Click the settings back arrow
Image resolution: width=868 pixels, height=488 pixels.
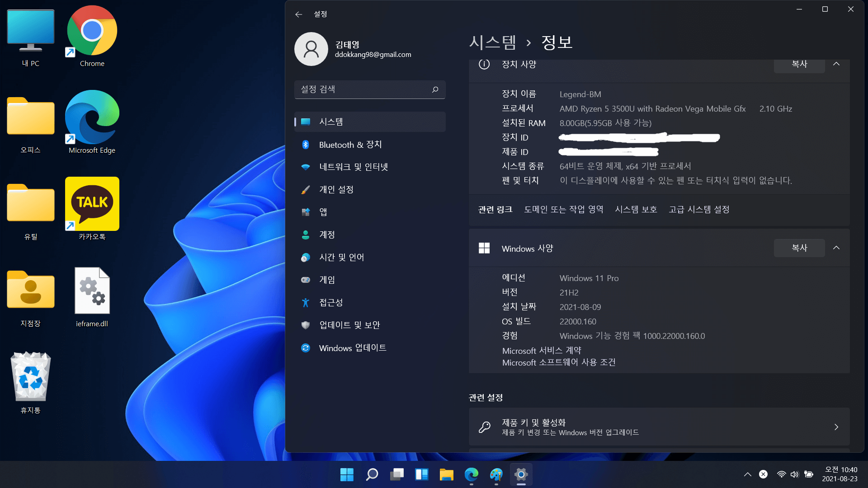click(x=298, y=14)
